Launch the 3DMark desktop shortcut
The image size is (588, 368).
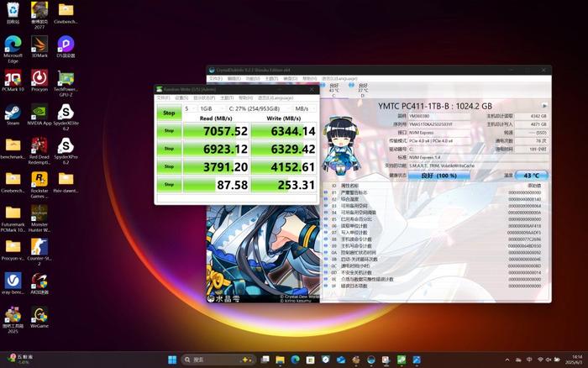(x=39, y=47)
